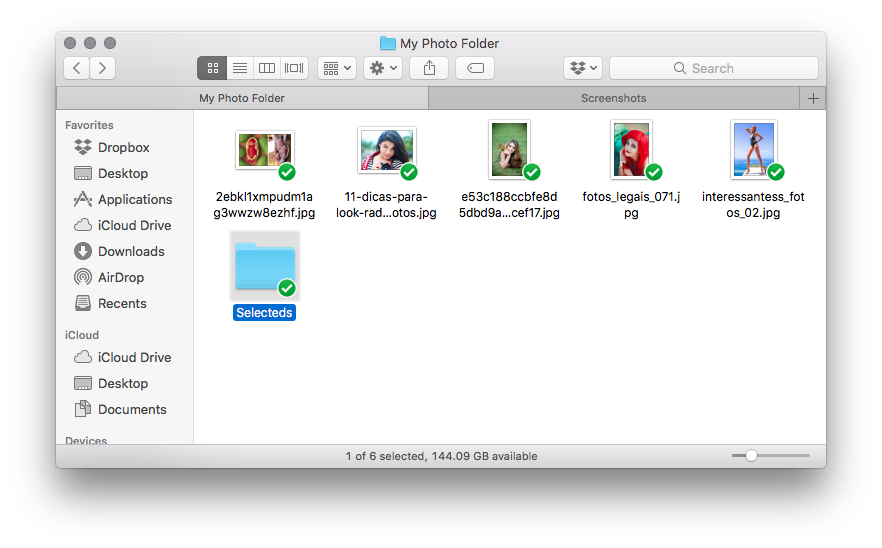Open the gear Action menu
Image resolution: width=882 pixels, height=548 pixels.
coord(383,68)
